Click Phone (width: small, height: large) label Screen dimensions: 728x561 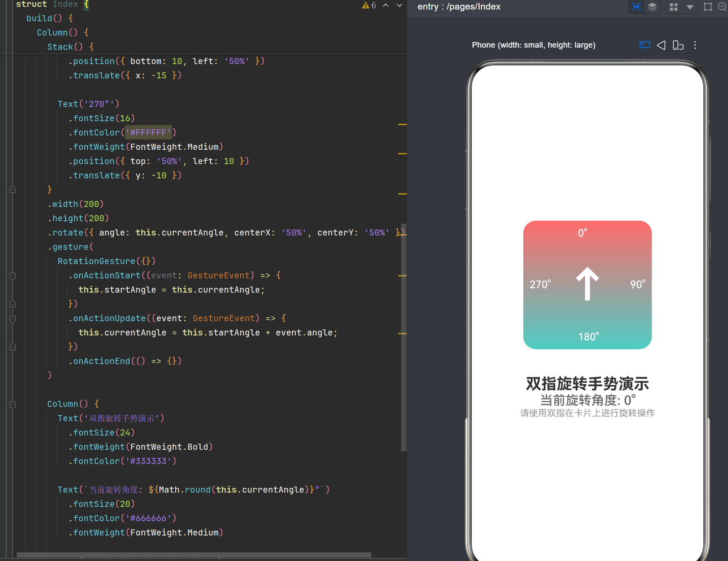[x=534, y=45]
